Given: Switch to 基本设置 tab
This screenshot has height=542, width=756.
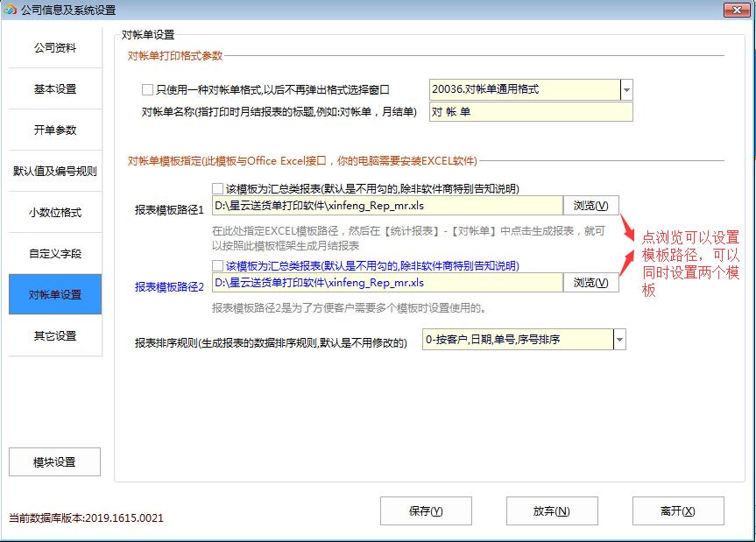Looking at the screenshot, I should tap(55, 89).
